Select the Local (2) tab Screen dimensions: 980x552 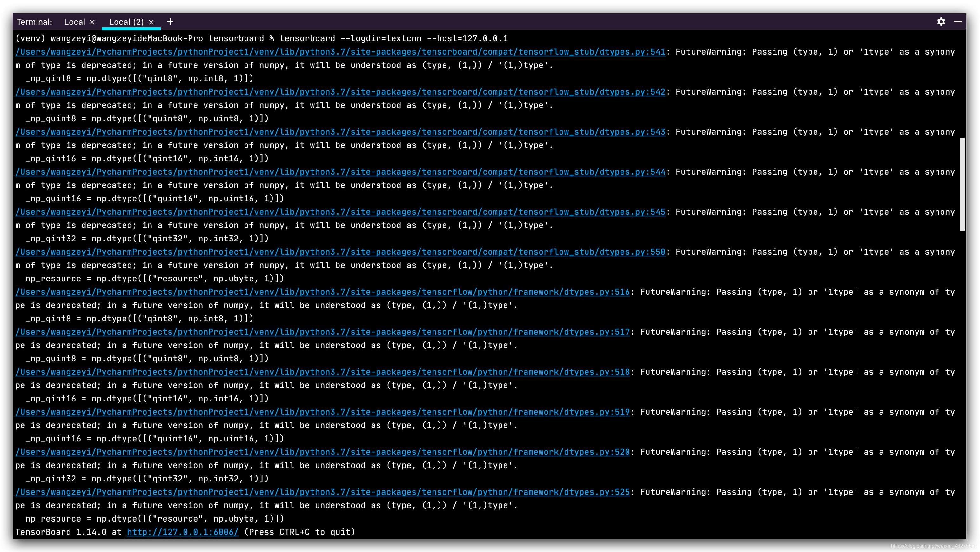click(126, 22)
